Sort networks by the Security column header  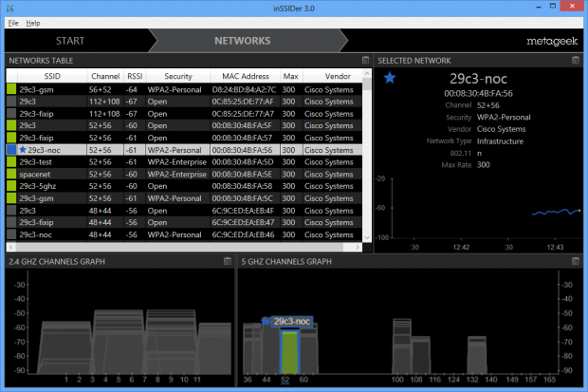point(177,75)
